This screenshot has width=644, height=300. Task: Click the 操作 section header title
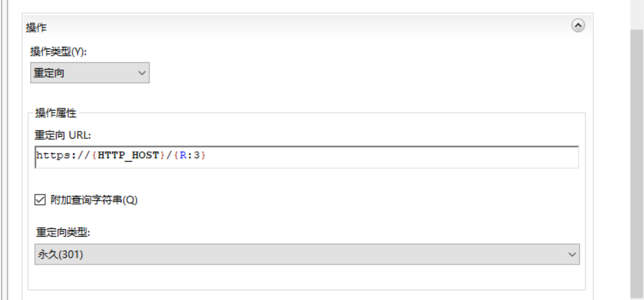[36, 27]
